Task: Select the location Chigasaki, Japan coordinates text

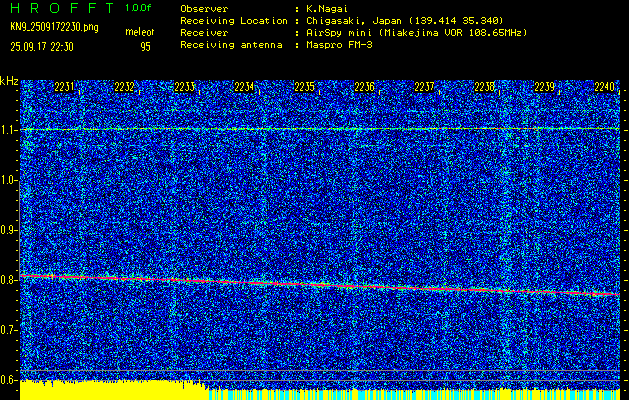Action: [405, 21]
